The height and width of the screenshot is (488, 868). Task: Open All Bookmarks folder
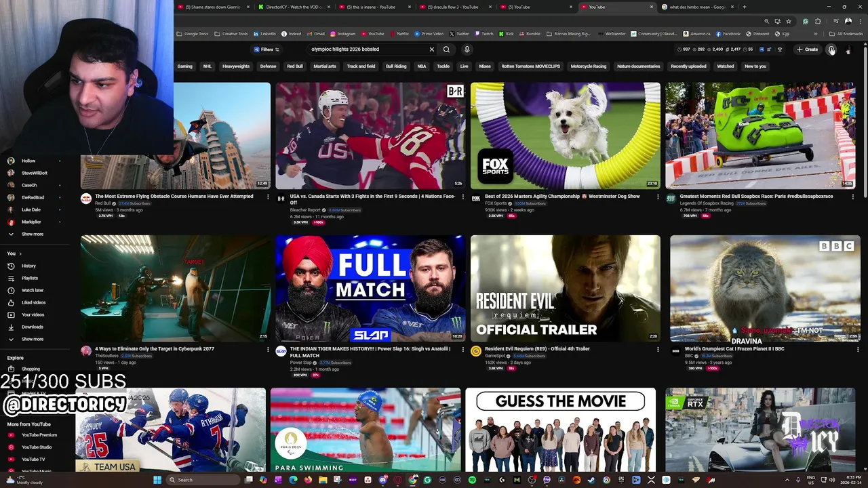pyautogui.click(x=846, y=34)
